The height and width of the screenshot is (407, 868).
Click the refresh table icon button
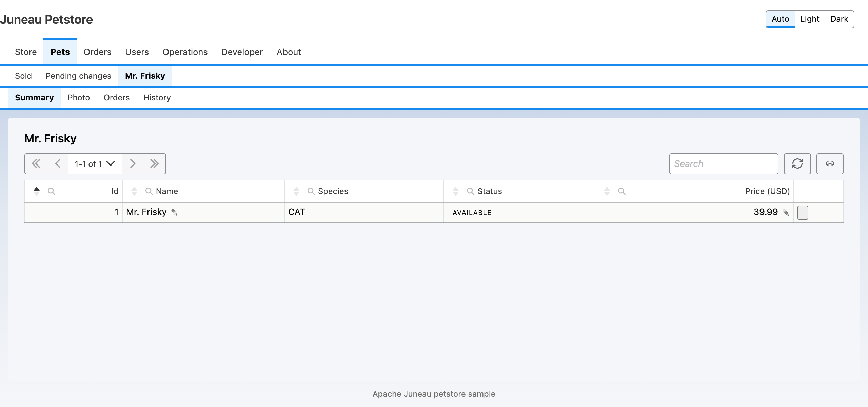click(797, 164)
